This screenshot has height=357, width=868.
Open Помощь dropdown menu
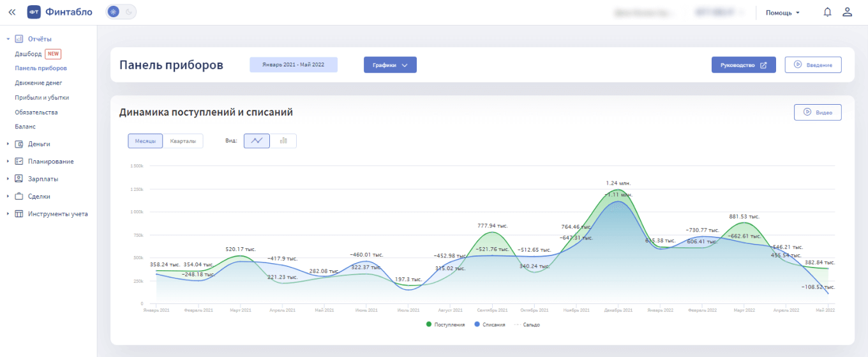point(782,13)
